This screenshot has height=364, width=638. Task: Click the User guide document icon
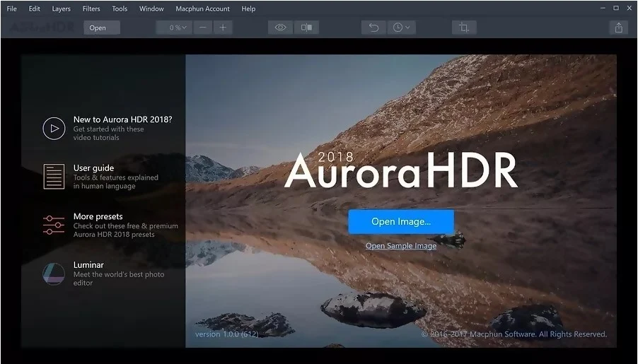tap(54, 177)
